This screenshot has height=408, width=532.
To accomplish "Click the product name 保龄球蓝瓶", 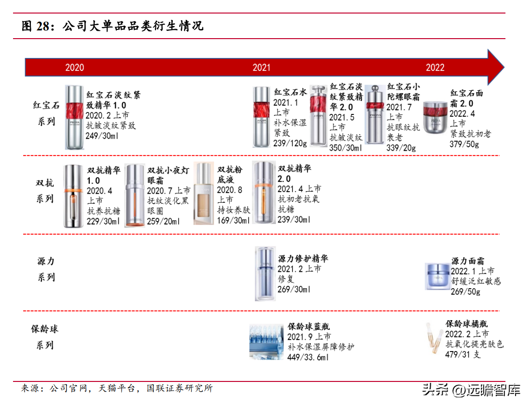I will coord(308,326).
